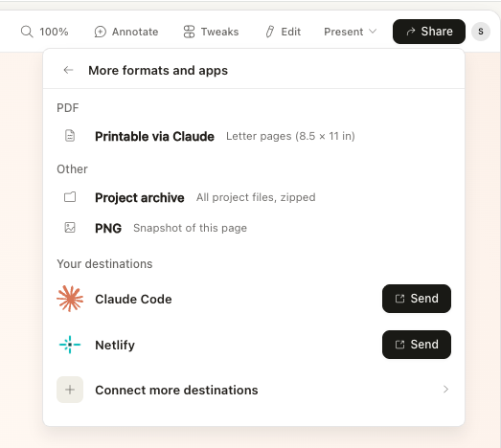This screenshot has height=448, width=501.
Task: Click the Your destinations header
Action: click(104, 264)
